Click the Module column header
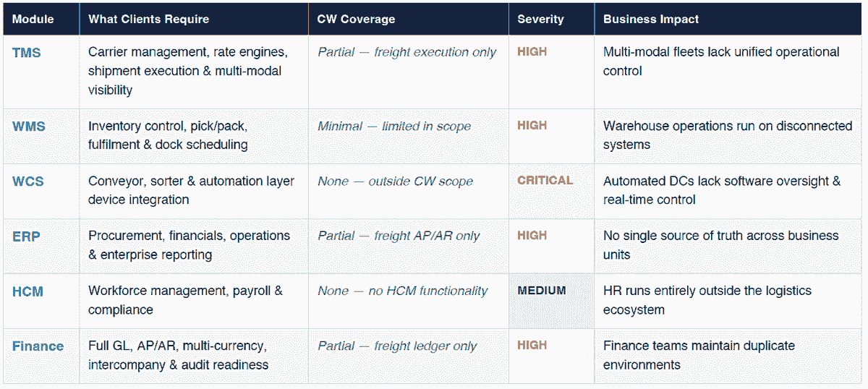The width and height of the screenshot is (868, 389). click(x=33, y=19)
